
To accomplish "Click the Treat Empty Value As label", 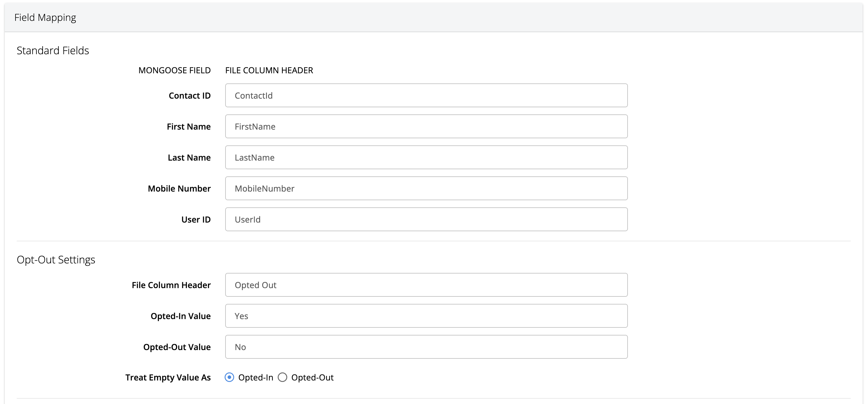I will tap(168, 377).
